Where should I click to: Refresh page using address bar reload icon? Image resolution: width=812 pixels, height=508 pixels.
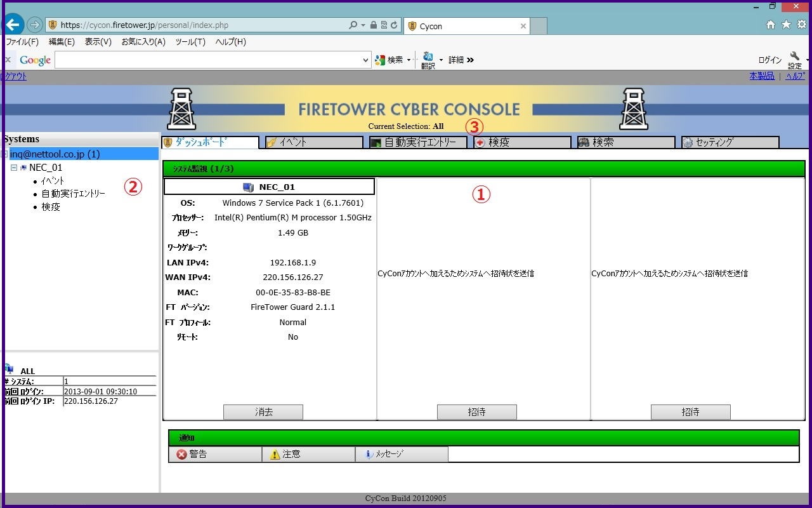(x=395, y=25)
